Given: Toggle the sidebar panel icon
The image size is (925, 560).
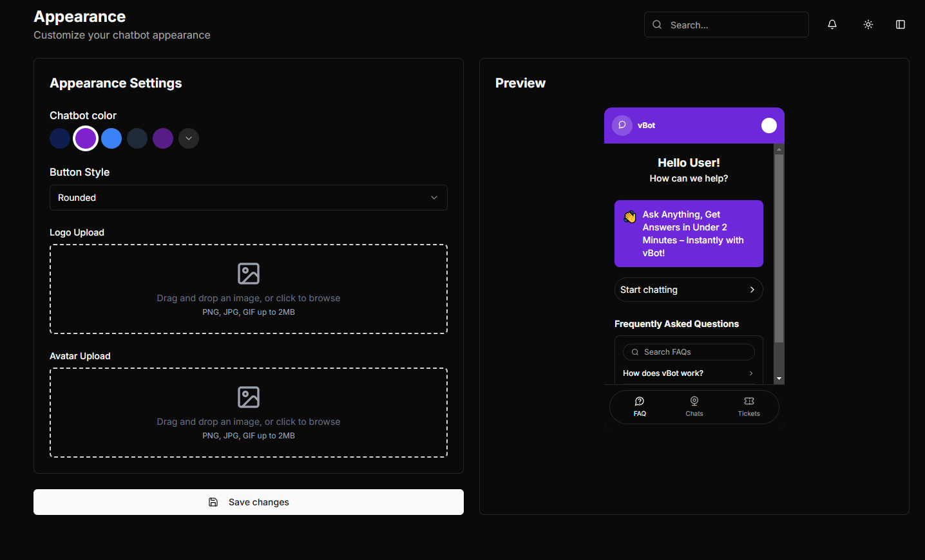Looking at the screenshot, I should tap(901, 24).
